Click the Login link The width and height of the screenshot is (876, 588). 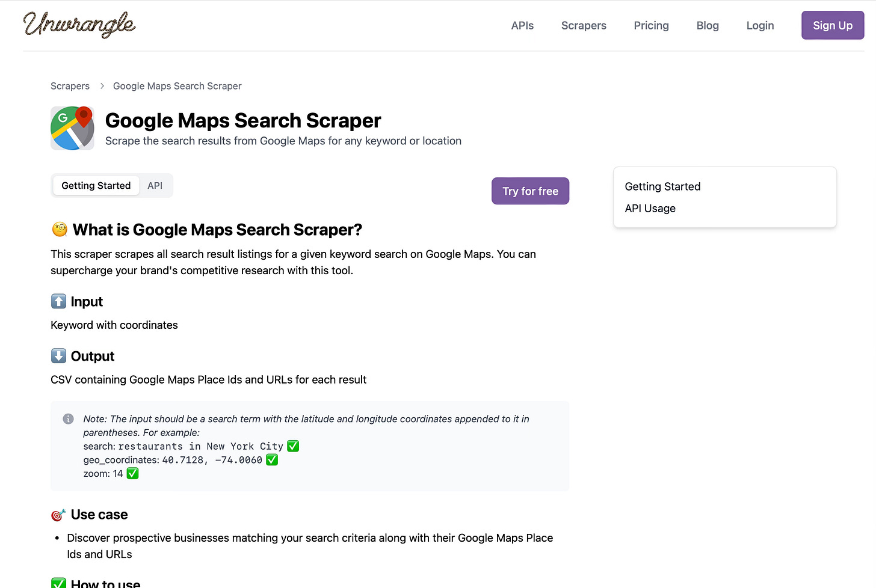click(x=760, y=25)
